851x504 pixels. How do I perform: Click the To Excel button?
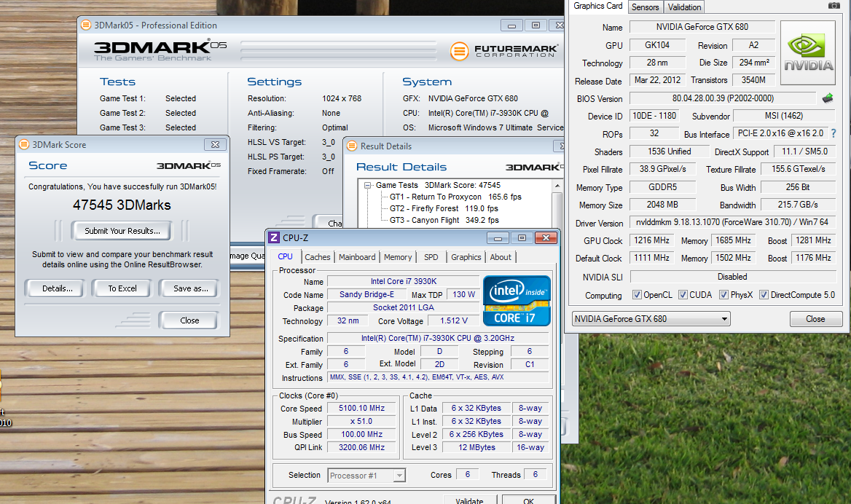click(x=122, y=288)
